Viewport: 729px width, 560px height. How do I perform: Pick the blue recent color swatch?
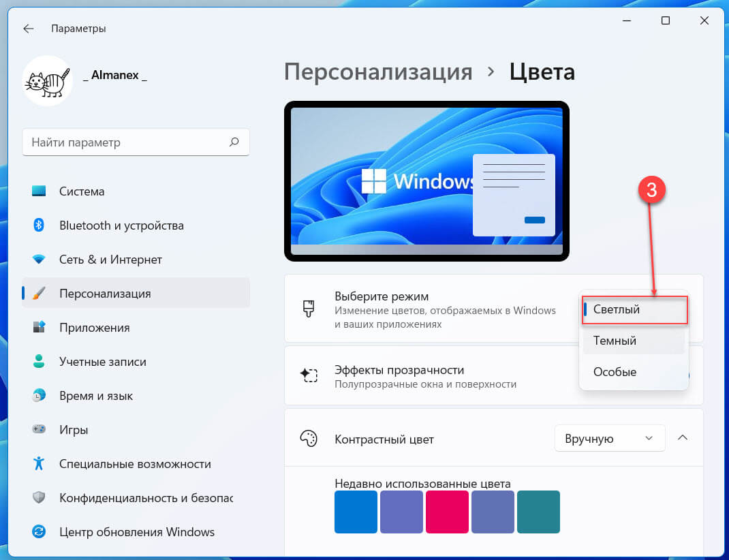(x=356, y=512)
